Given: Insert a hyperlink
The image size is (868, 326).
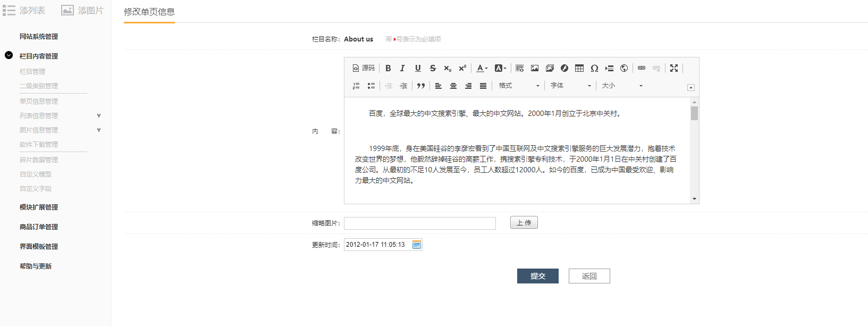Looking at the screenshot, I should click(x=642, y=68).
